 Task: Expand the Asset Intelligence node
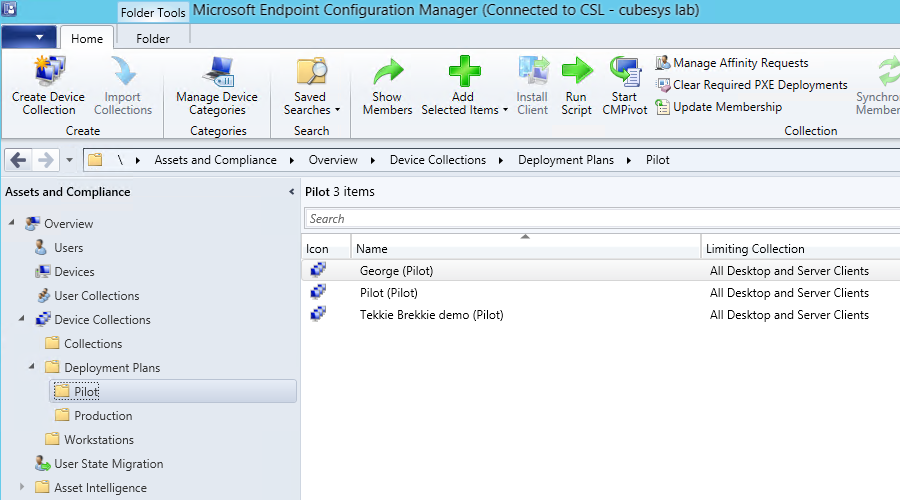pyautogui.click(x=23, y=488)
